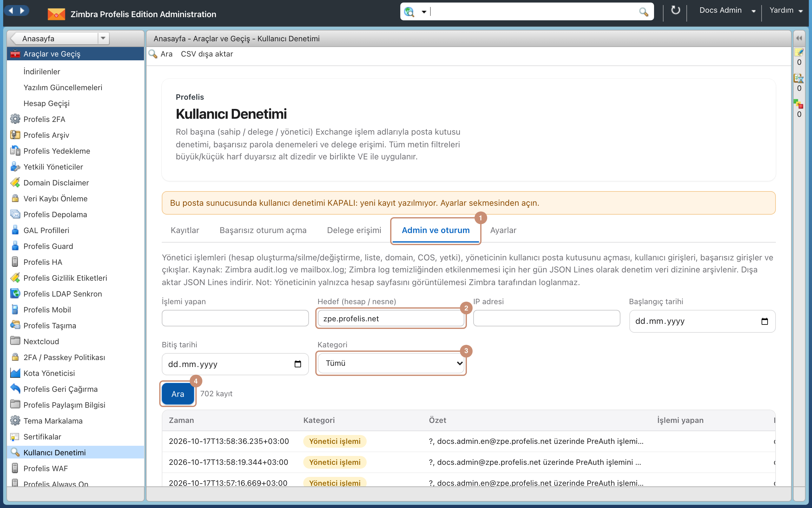Expand the Docs Admin user menu
812x508 pixels.
tap(754, 11)
